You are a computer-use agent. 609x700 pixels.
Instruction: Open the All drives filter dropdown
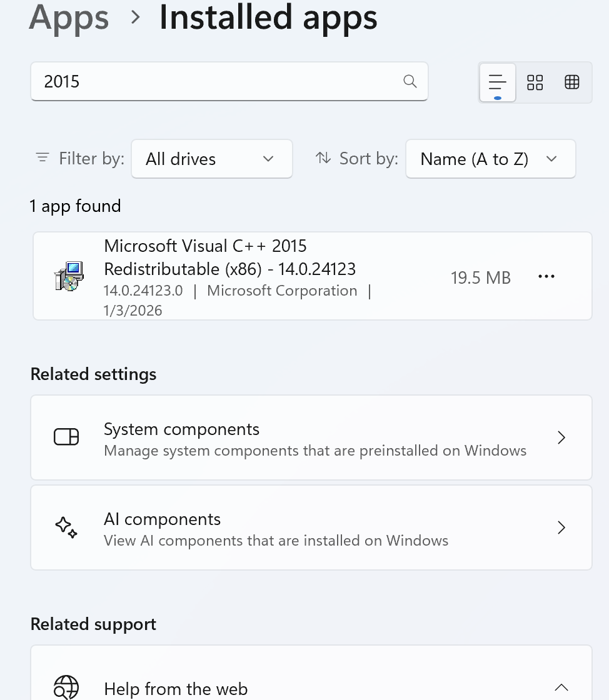211,159
